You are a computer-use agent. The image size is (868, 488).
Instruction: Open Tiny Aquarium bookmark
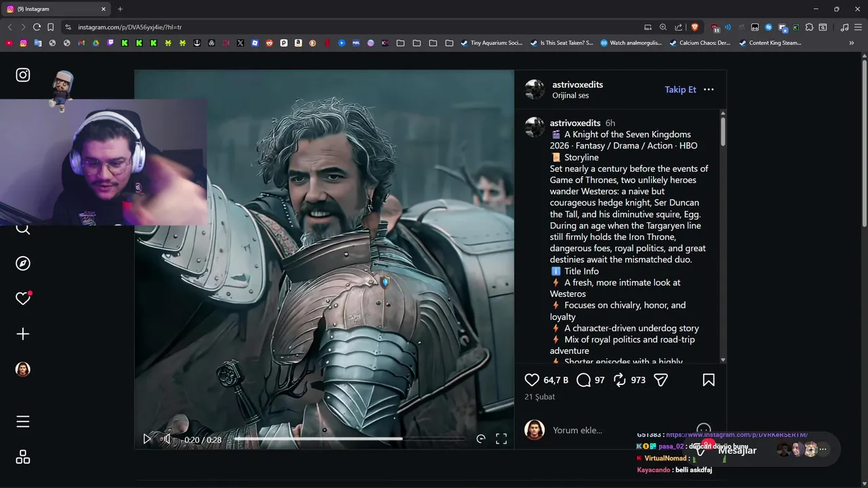pos(492,43)
